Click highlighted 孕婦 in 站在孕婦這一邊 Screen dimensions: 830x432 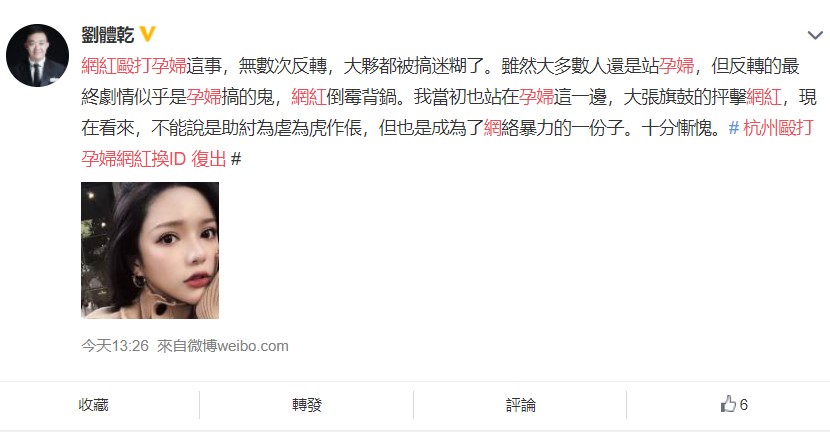coord(536,97)
